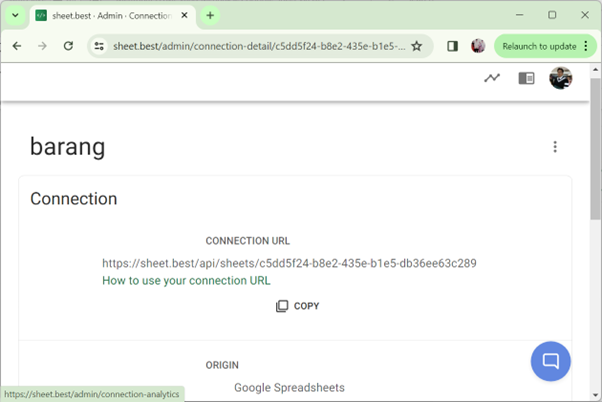Image resolution: width=602 pixels, height=402 pixels.
Task: Click the Relaunch to update button
Action: click(x=538, y=46)
